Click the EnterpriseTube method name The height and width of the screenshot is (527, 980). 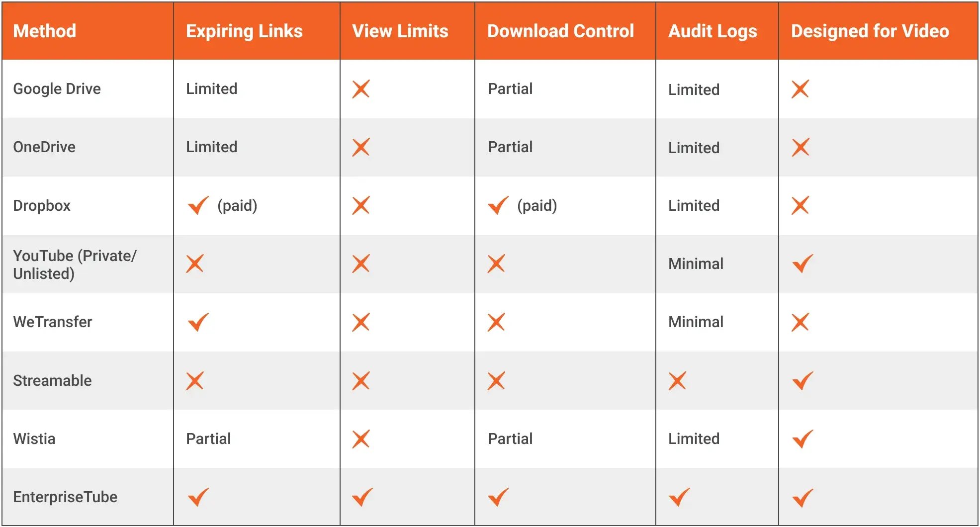[65, 497]
